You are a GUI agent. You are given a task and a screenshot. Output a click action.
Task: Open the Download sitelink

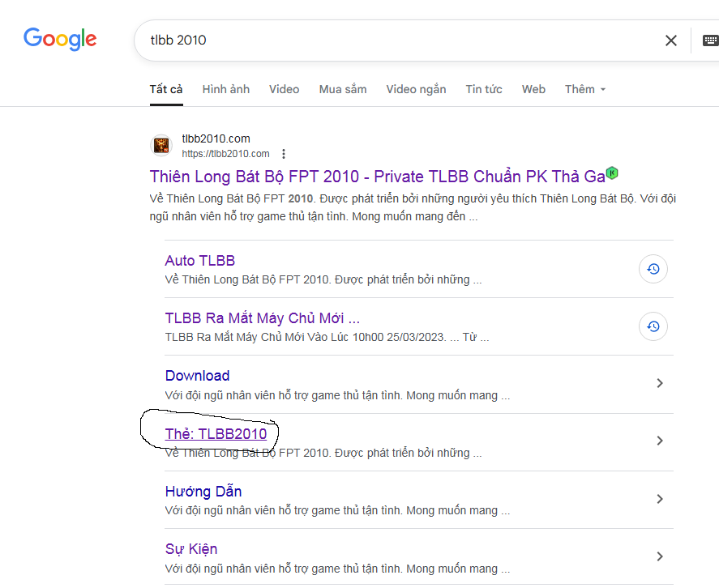click(x=197, y=376)
